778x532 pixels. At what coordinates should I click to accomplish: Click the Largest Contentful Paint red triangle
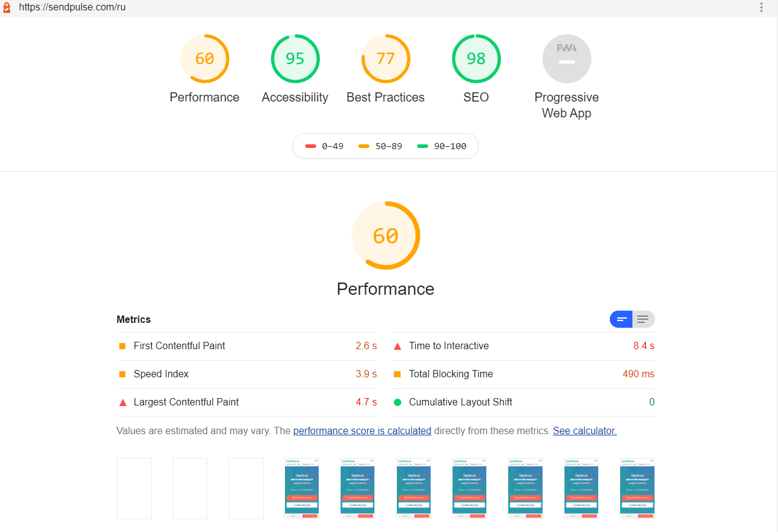tap(122, 402)
